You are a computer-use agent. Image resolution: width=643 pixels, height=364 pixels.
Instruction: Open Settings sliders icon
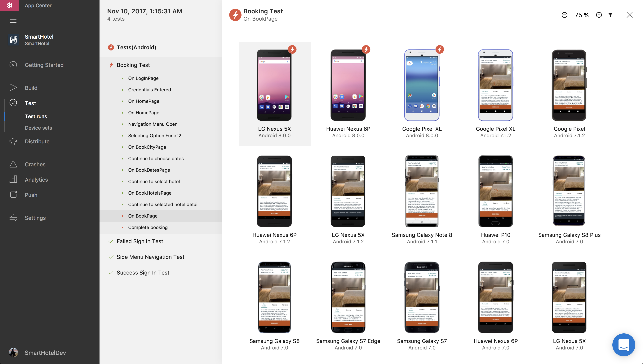[x=13, y=218]
